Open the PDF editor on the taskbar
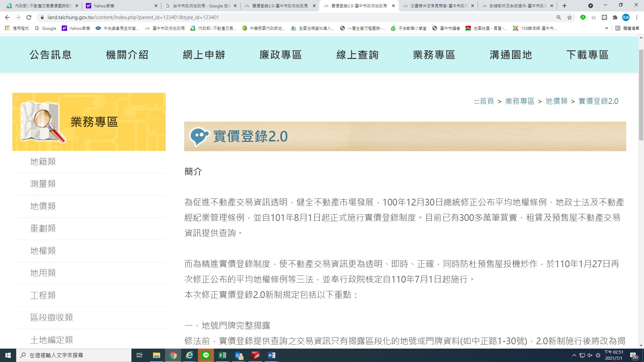The height and width of the screenshot is (362, 644). pos(256,355)
